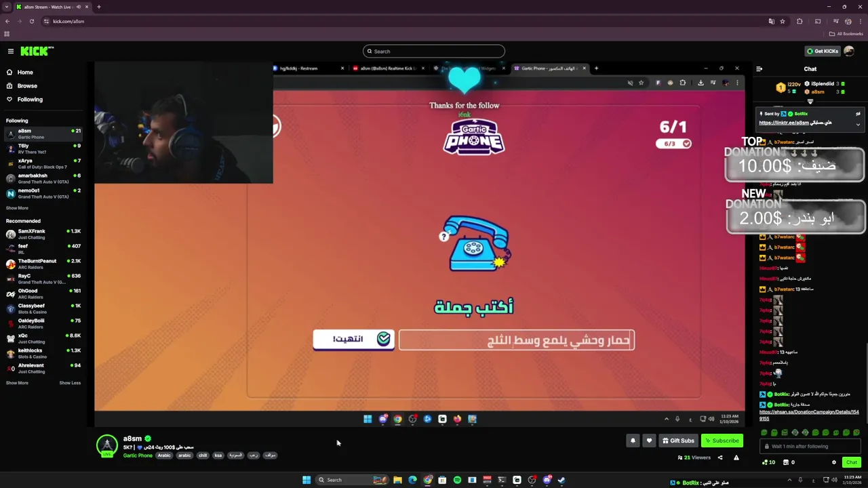
Task: Open a new browser tab
Action: (98, 7)
